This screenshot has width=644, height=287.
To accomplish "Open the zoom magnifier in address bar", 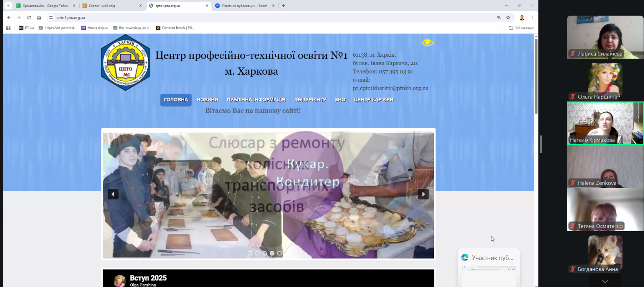I will point(499,18).
